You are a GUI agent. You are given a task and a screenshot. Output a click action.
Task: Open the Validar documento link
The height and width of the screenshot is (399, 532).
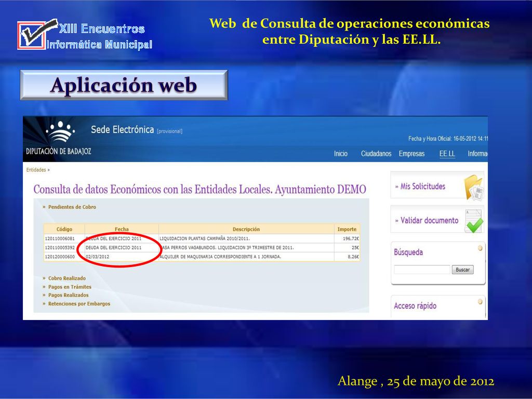coord(429,220)
